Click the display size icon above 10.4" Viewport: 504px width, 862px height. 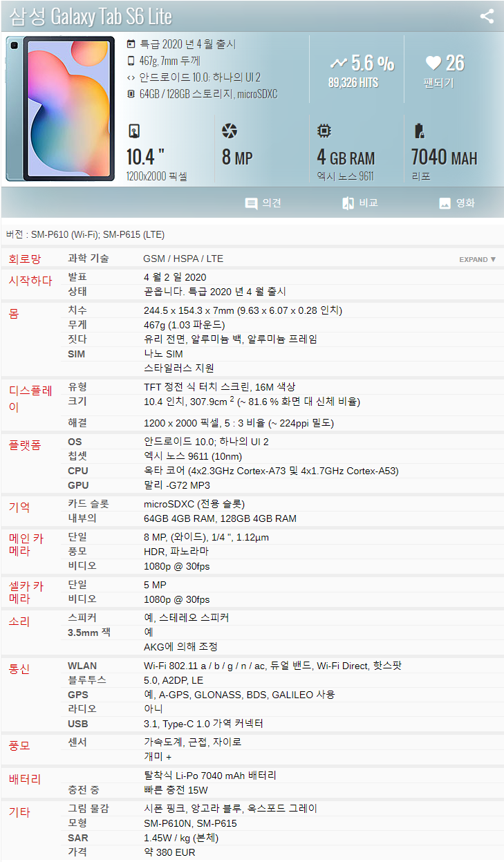[x=134, y=131]
